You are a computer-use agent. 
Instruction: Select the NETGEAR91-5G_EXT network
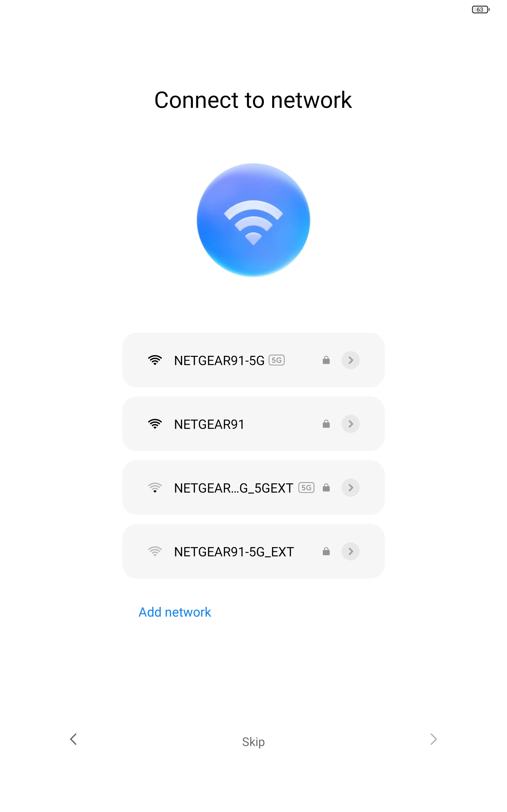(253, 551)
